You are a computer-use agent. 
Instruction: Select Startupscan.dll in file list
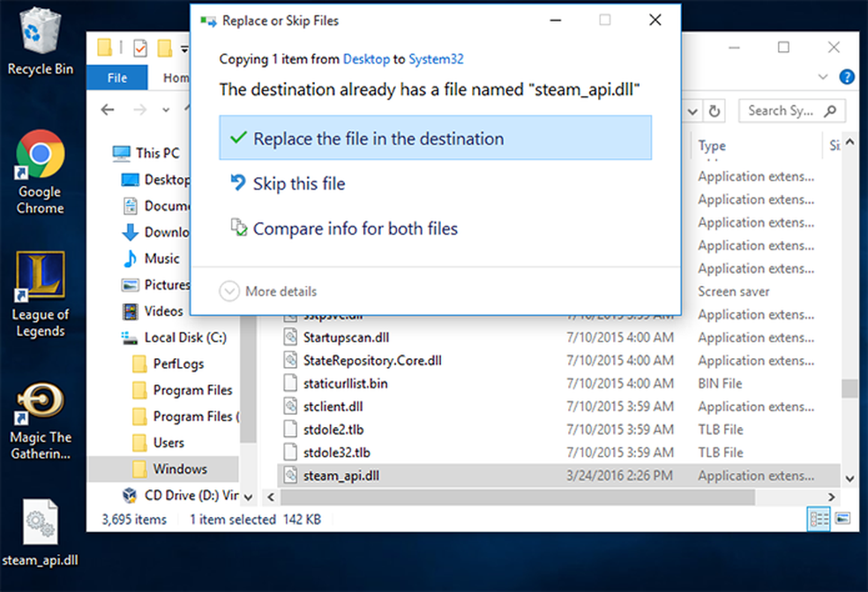346,337
